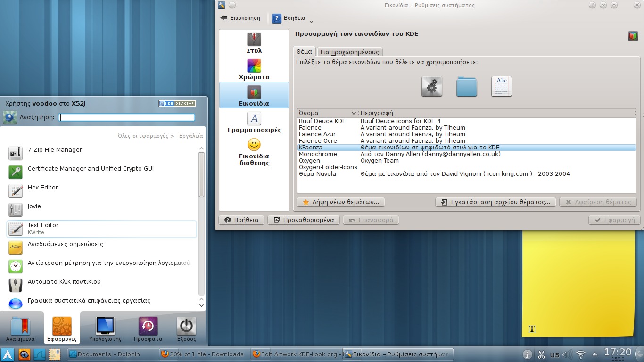Click Όλες οι εφαρμογές breadcrumb
Image resolution: width=644 pixels, height=362 pixels.
click(143, 136)
